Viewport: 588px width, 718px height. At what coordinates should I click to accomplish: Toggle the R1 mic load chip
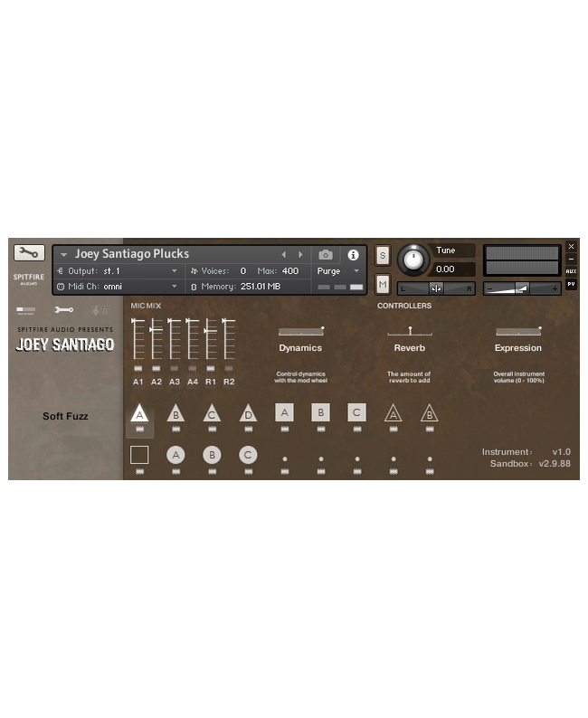click(x=211, y=369)
